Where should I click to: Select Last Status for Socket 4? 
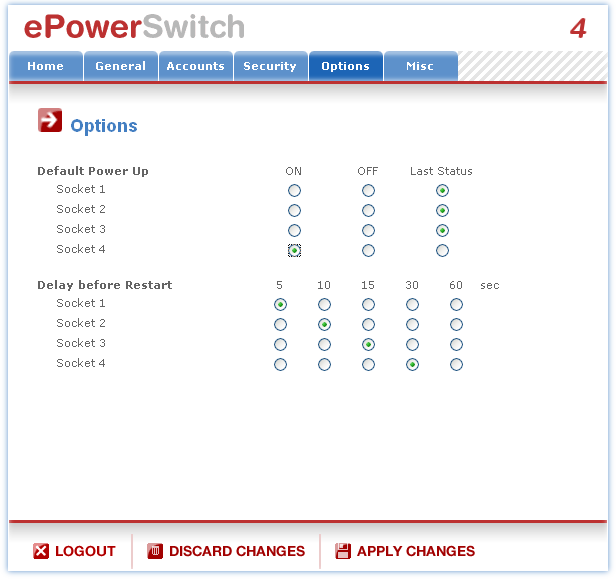click(442, 250)
